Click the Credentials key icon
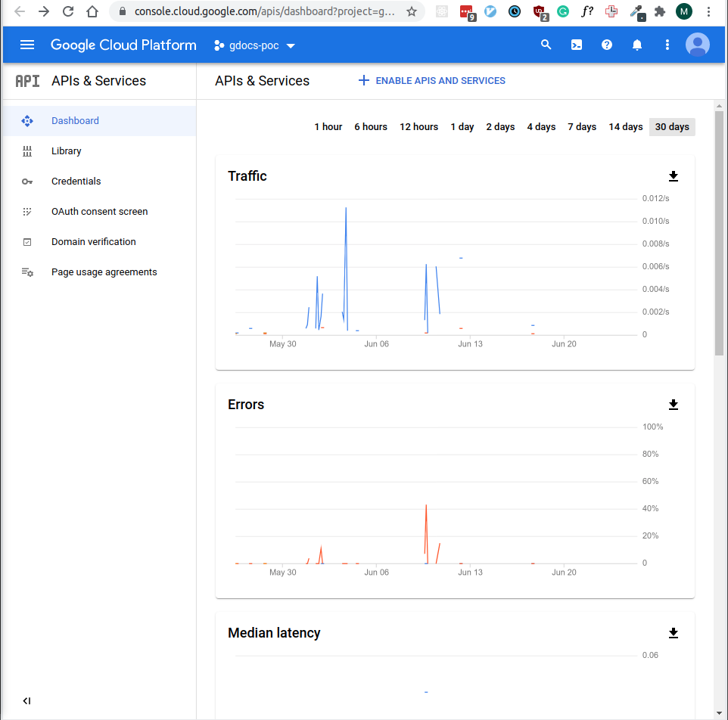Image resolution: width=728 pixels, height=720 pixels. pos(27,182)
